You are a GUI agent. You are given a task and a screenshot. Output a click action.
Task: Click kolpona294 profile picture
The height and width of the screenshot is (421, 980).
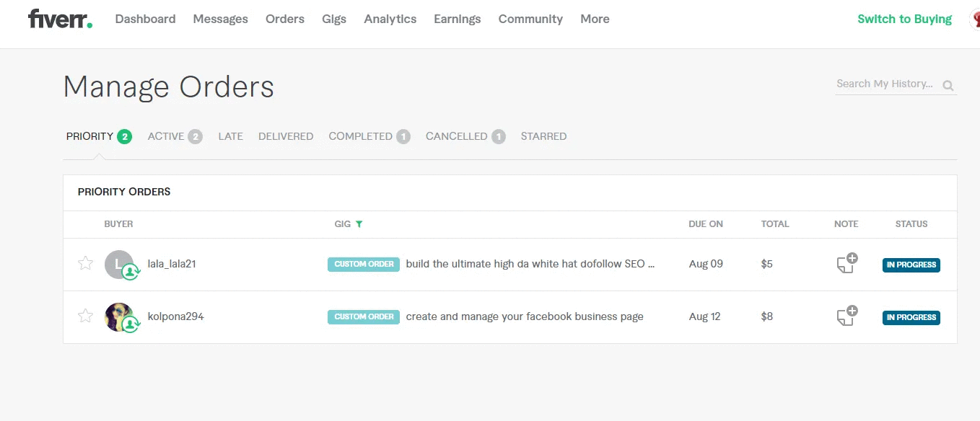[x=119, y=316]
